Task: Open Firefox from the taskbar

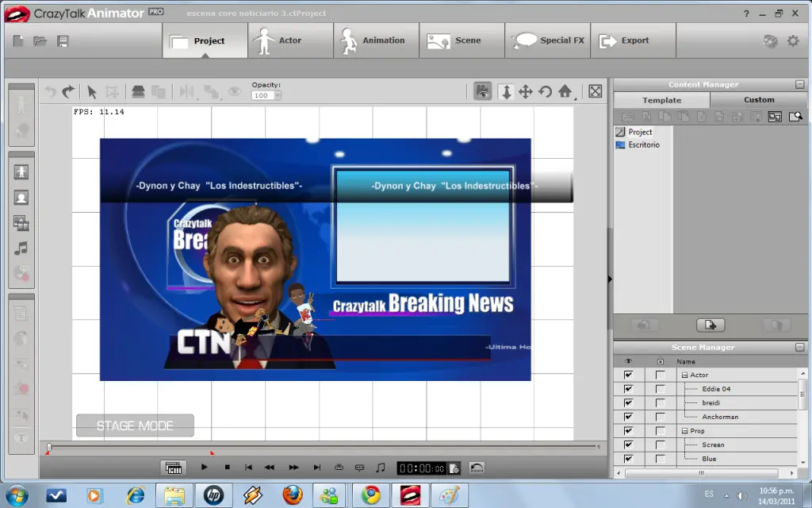Action: pos(292,495)
